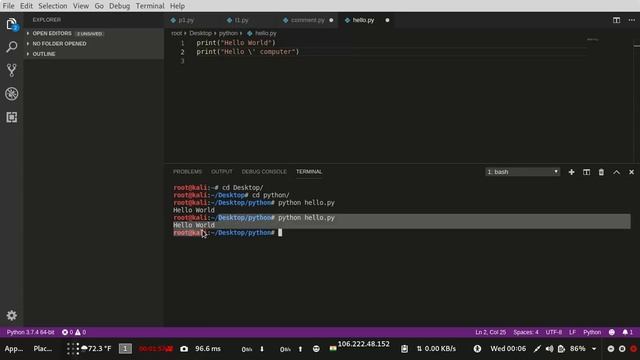Expand the Outline section
640x360 pixels.
pos(94,54)
